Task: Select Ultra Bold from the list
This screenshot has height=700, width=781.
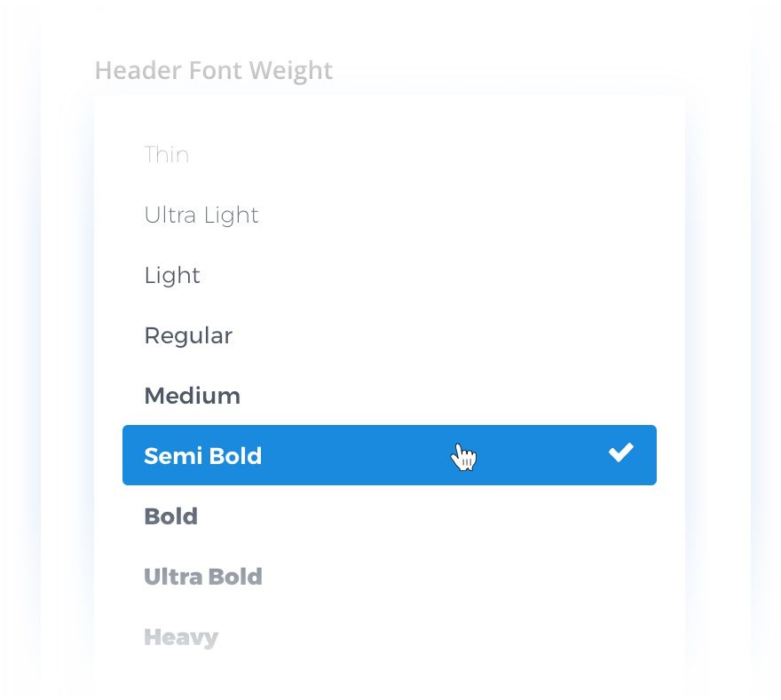Action: (x=203, y=577)
